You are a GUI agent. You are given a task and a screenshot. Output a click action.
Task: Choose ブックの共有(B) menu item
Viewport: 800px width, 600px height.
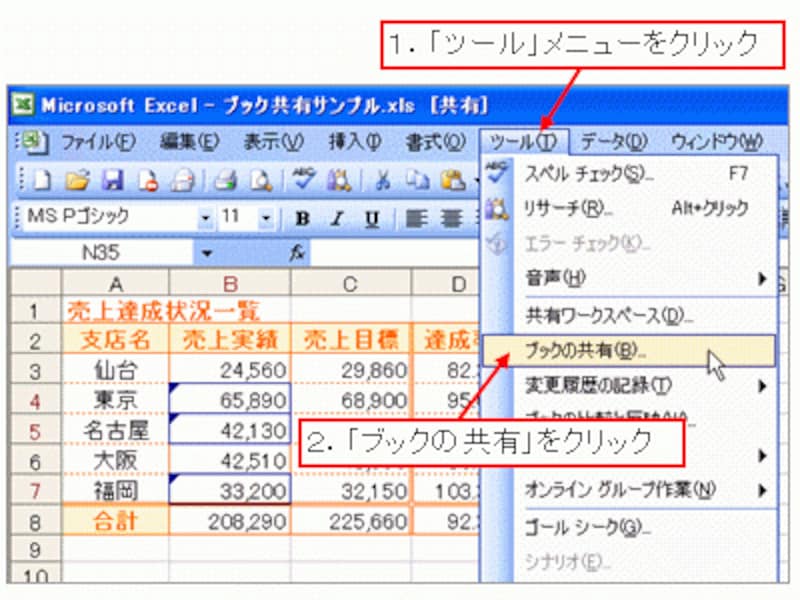point(629,351)
